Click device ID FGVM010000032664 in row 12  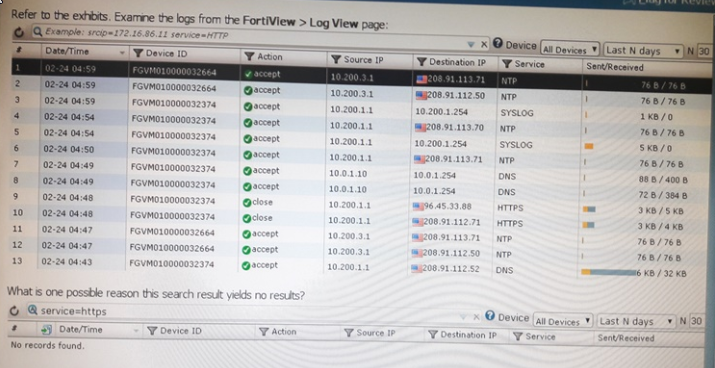coord(172,248)
